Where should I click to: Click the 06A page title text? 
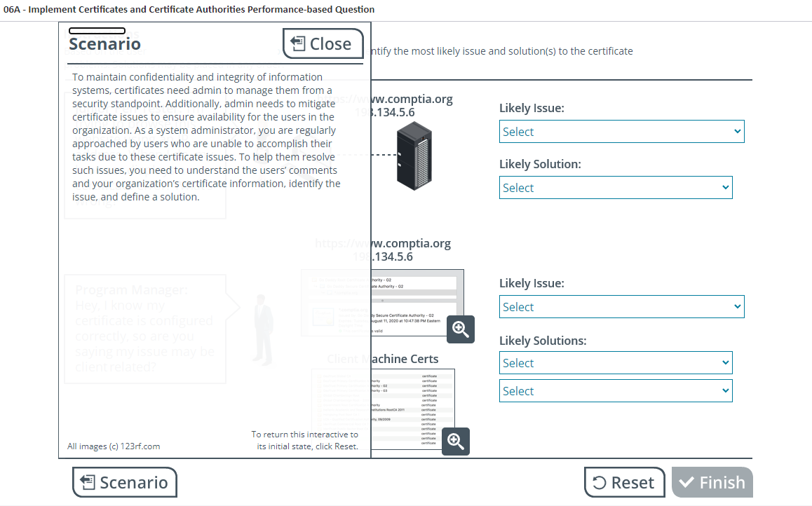pos(189,10)
